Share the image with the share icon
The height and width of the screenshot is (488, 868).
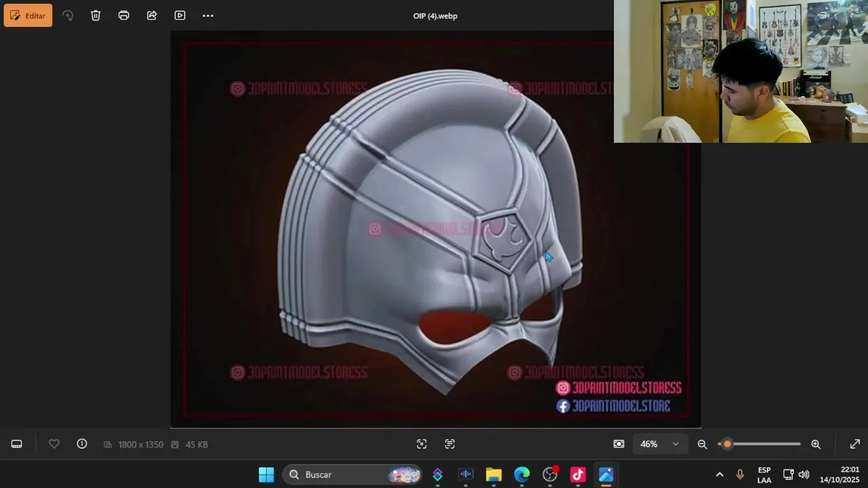coord(152,16)
